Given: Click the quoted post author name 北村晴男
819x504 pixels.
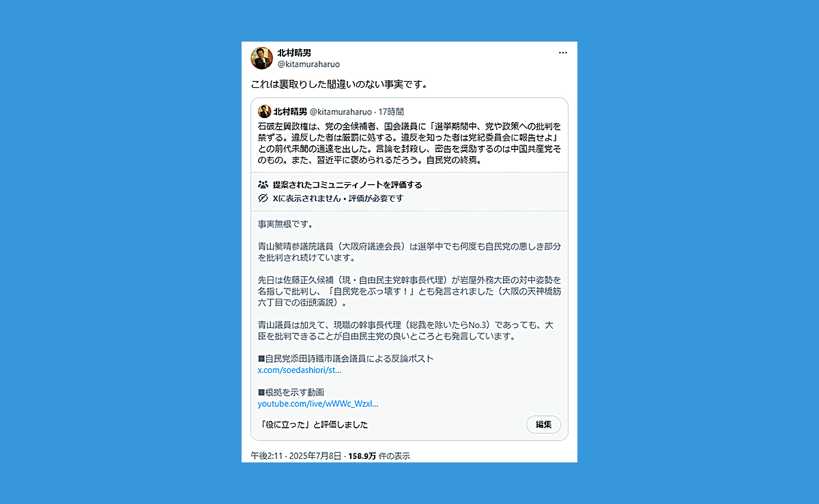Looking at the screenshot, I should pos(290,111).
